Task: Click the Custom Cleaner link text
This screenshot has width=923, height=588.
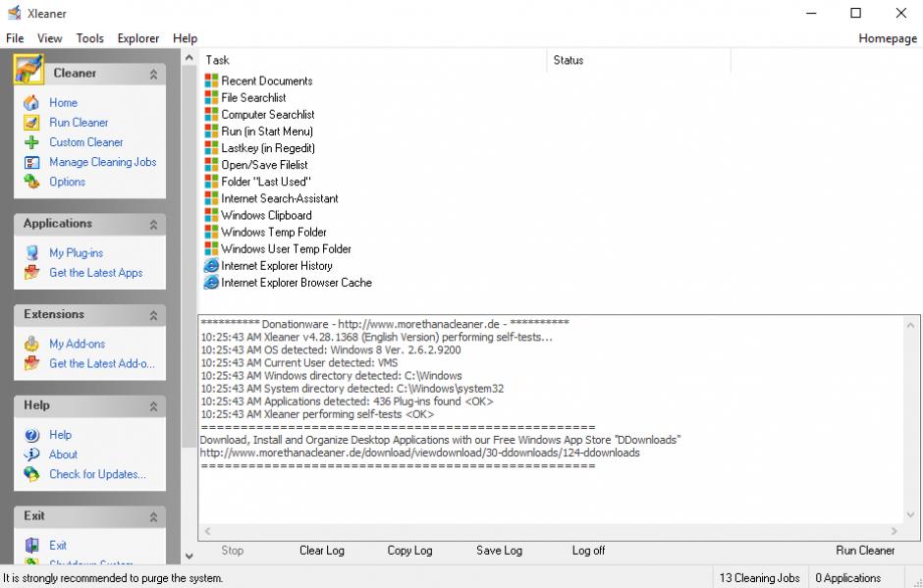Action: click(x=86, y=142)
